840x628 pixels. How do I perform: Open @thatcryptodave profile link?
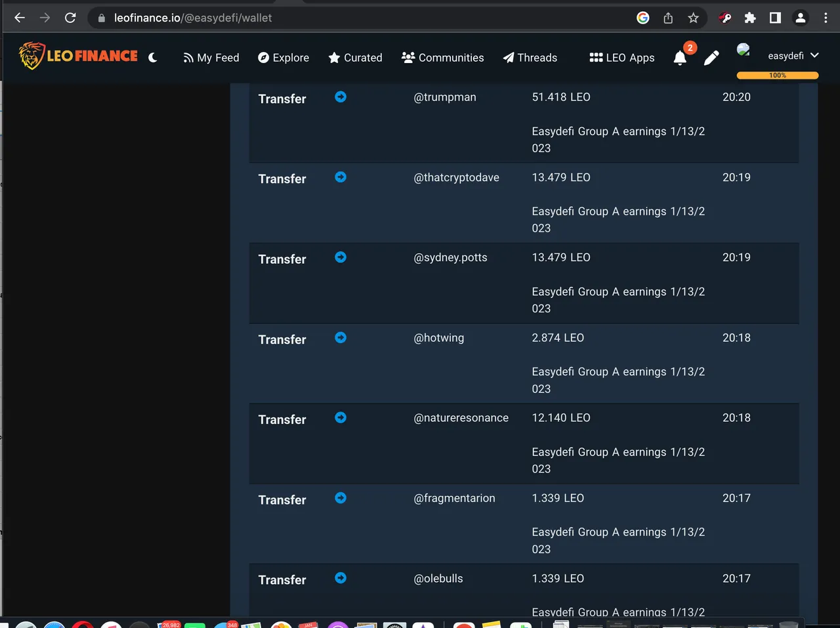[456, 178]
